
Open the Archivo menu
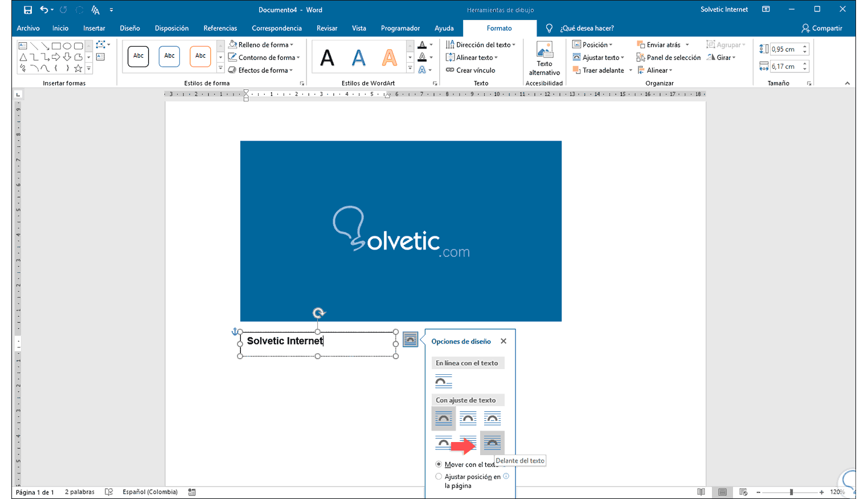(x=28, y=28)
